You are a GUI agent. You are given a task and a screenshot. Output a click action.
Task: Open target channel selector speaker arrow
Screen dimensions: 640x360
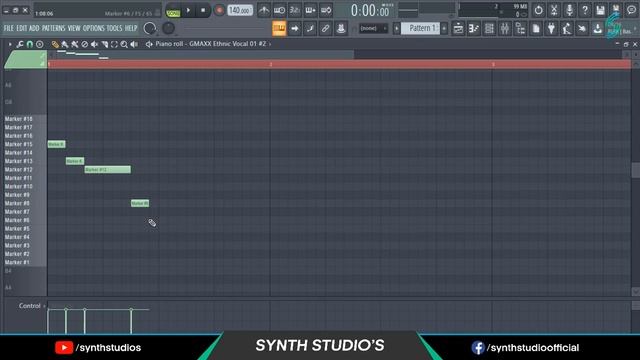tap(149, 44)
